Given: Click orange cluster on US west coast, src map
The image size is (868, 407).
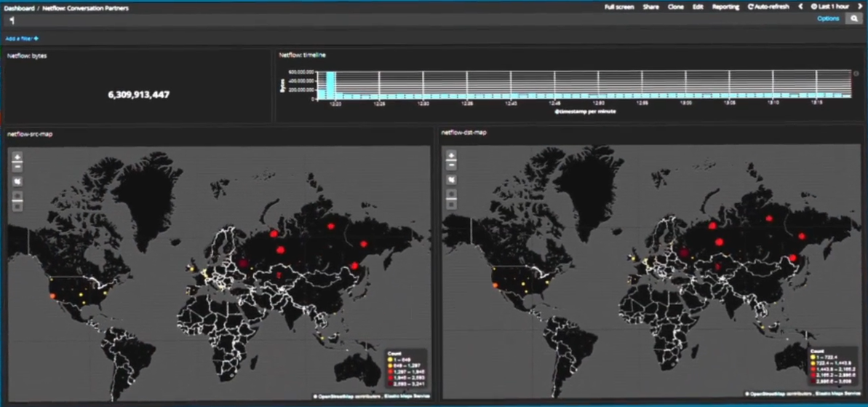Looking at the screenshot, I should point(52,296).
